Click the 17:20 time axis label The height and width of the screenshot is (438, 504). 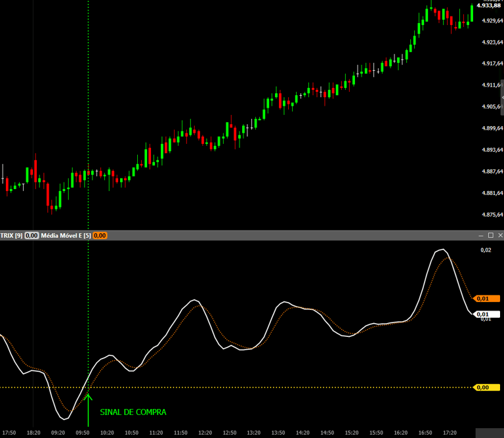pos(450,433)
